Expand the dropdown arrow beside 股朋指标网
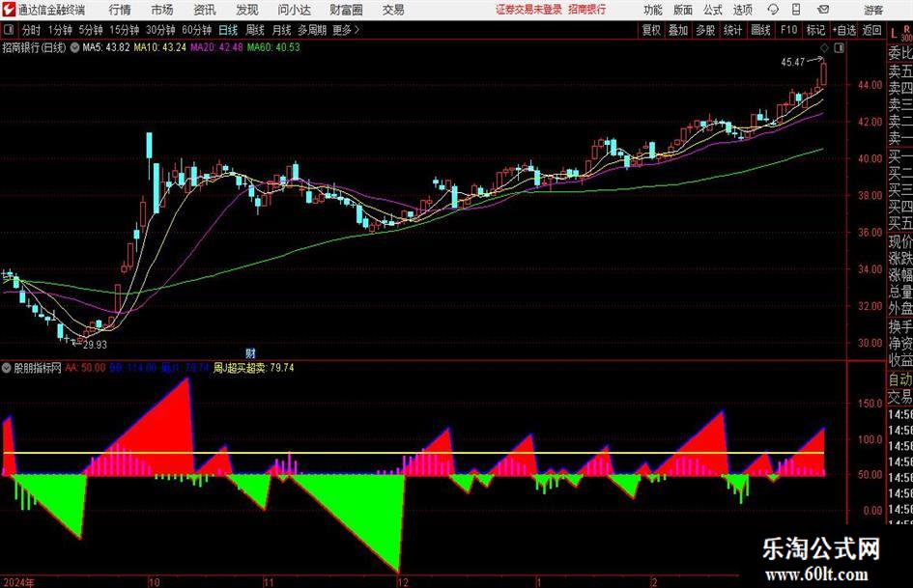This screenshot has width=913, height=588. [x=7, y=368]
